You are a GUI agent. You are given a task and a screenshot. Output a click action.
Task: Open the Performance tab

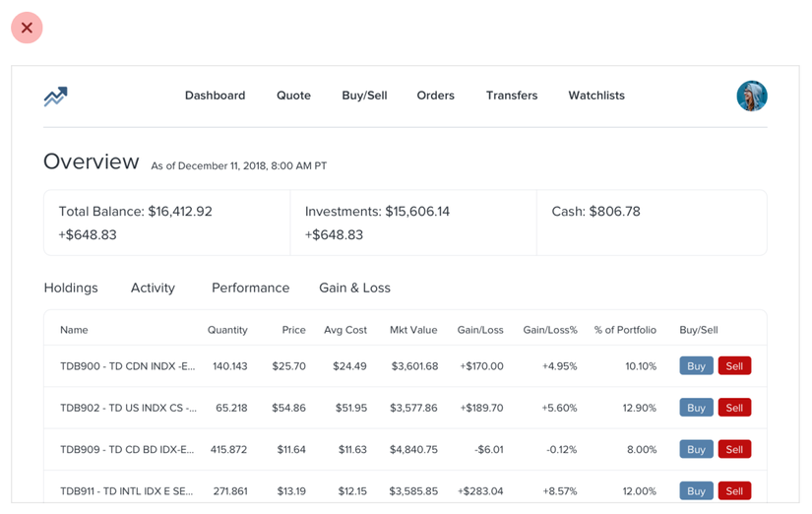point(251,288)
